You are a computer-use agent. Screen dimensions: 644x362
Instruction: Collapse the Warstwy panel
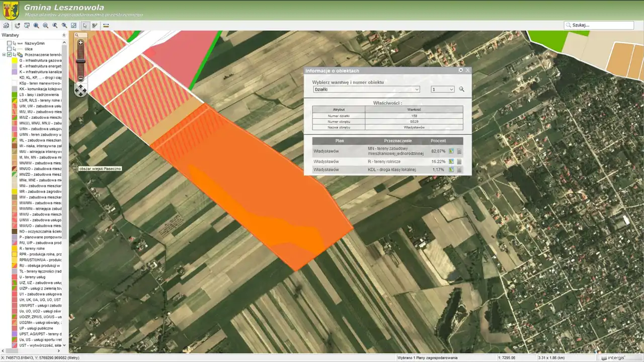pyautogui.click(x=63, y=35)
